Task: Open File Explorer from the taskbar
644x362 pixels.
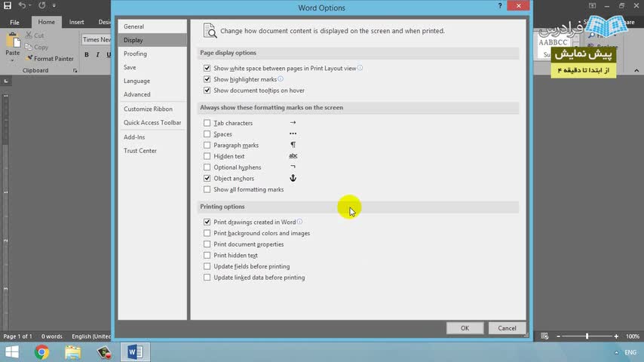Action: click(x=72, y=352)
